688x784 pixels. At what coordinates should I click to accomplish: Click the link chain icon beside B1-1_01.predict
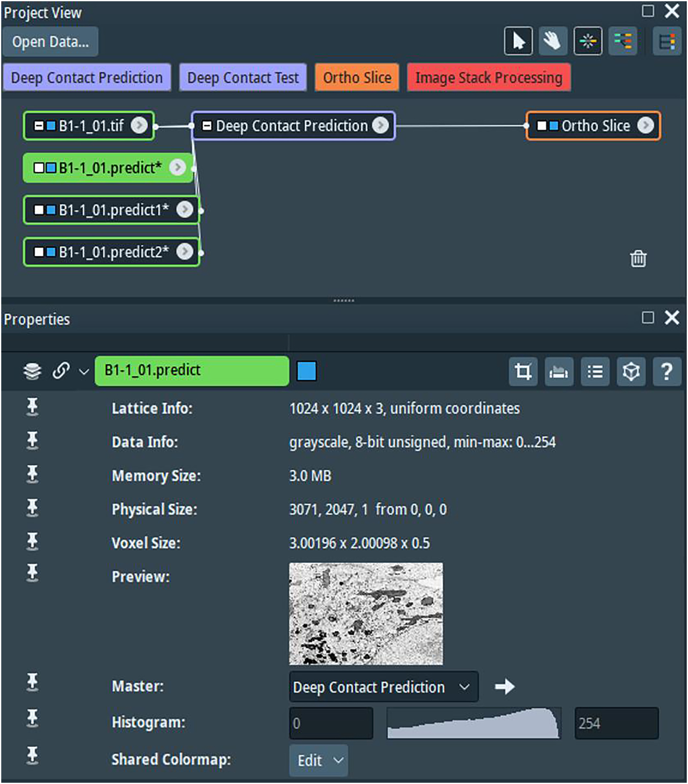pyautogui.click(x=61, y=370)
